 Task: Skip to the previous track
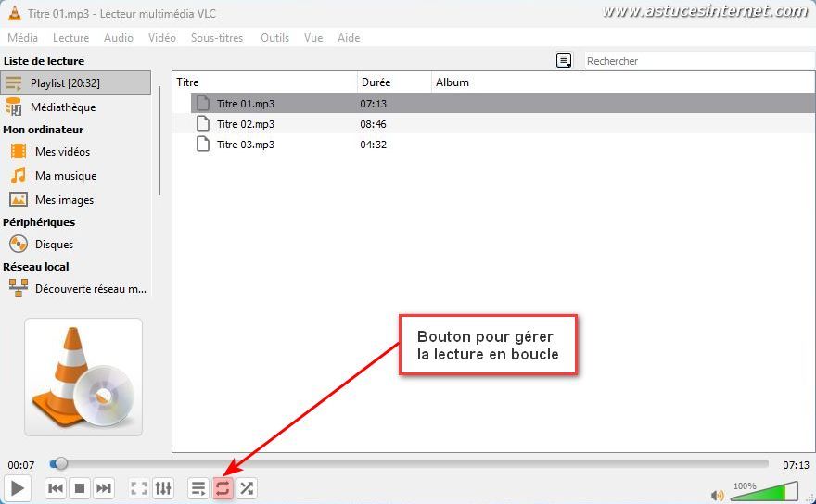56,488
